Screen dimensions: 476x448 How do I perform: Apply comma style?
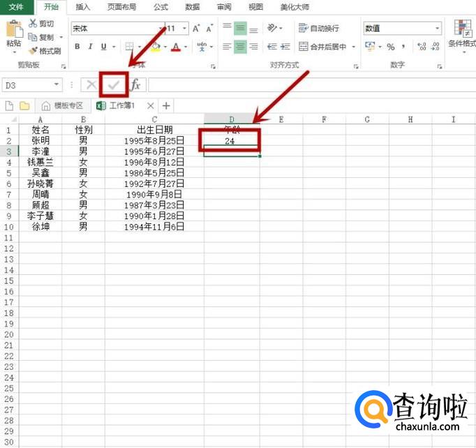tap(403, 47)
